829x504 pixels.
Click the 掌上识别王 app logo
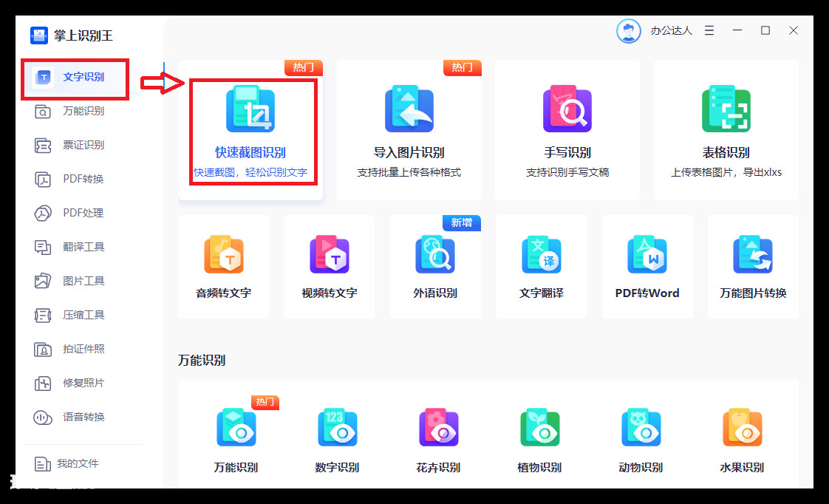39,35
